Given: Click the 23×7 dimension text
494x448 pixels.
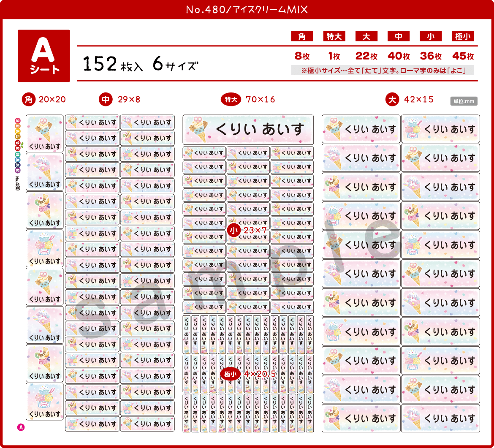Looking at the screenshot, I should tap(255, 230).
